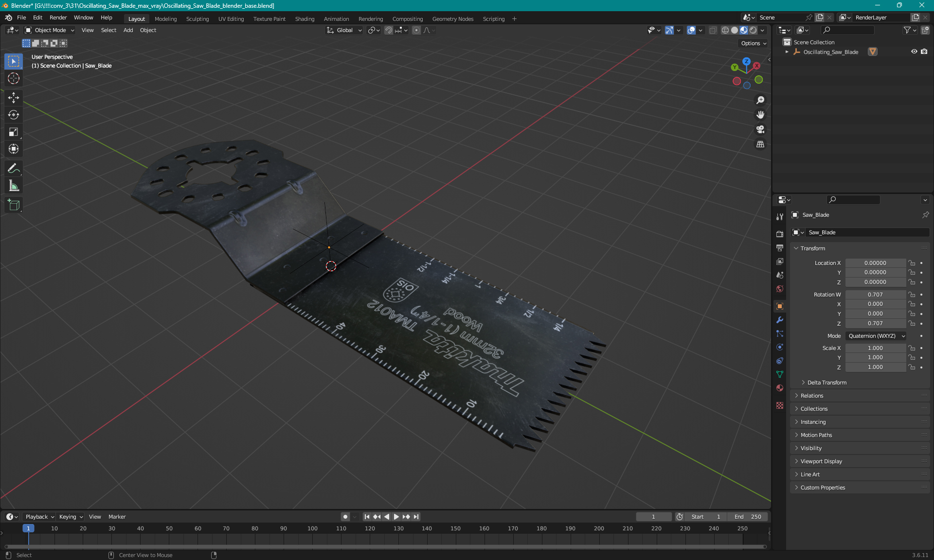
Task: Click the pan view hand icon
Action: [x=760, y=115]
